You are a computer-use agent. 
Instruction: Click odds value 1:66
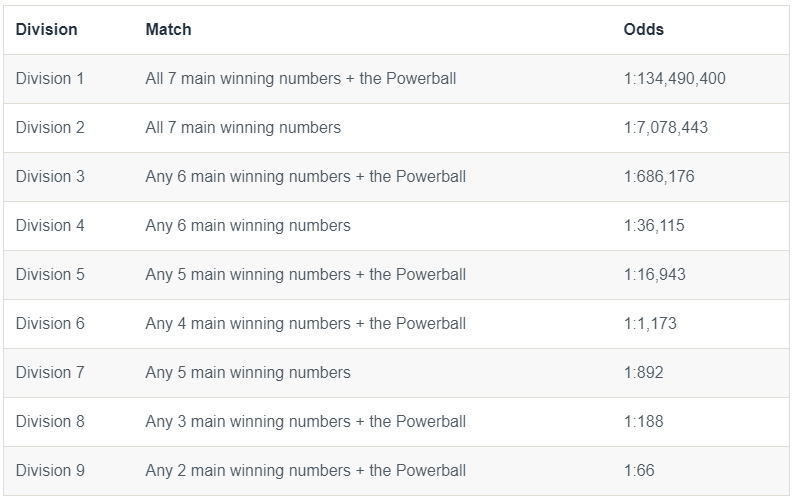point(639,470)
